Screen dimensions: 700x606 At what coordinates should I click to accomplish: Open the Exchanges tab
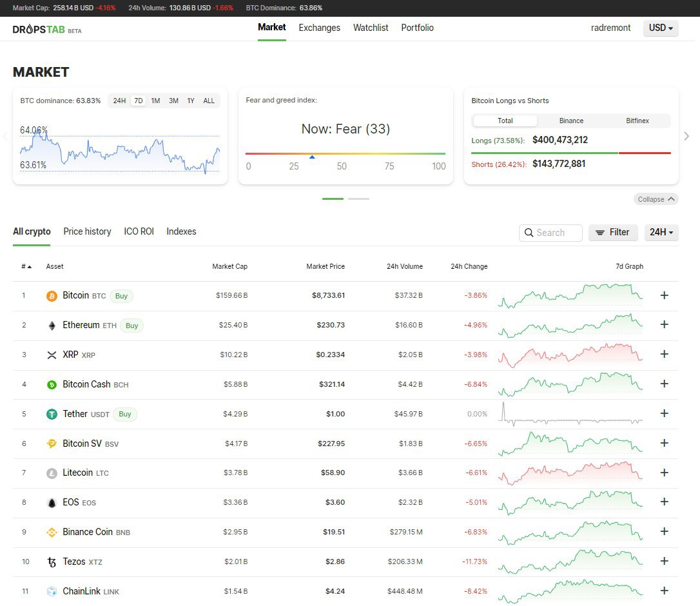[x=319, y=28]
